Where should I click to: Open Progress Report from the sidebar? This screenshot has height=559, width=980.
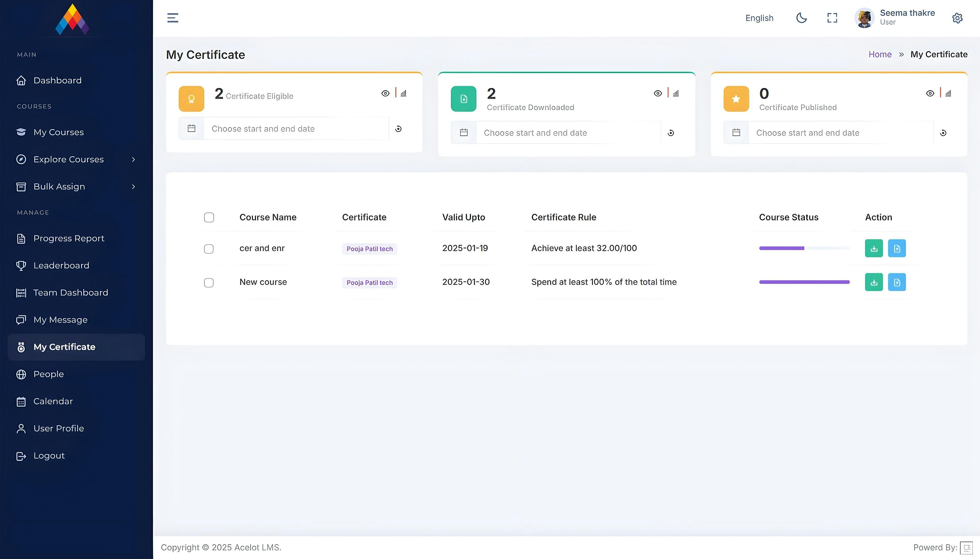[69, 238]
